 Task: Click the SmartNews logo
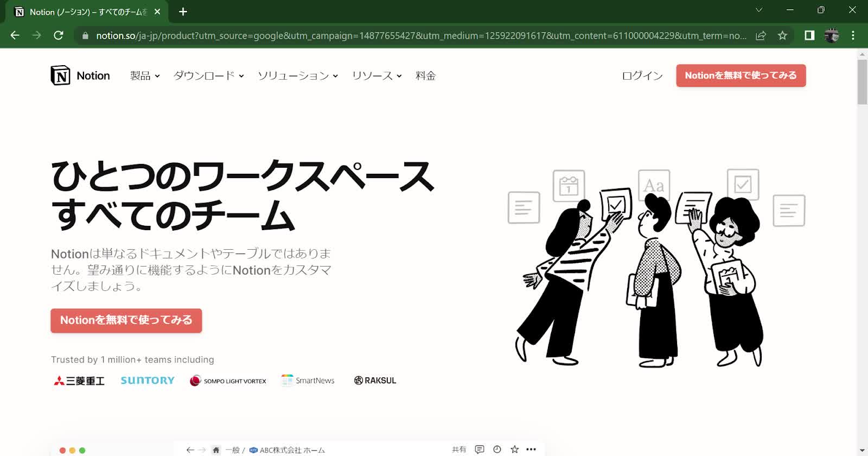pos(308,381)
